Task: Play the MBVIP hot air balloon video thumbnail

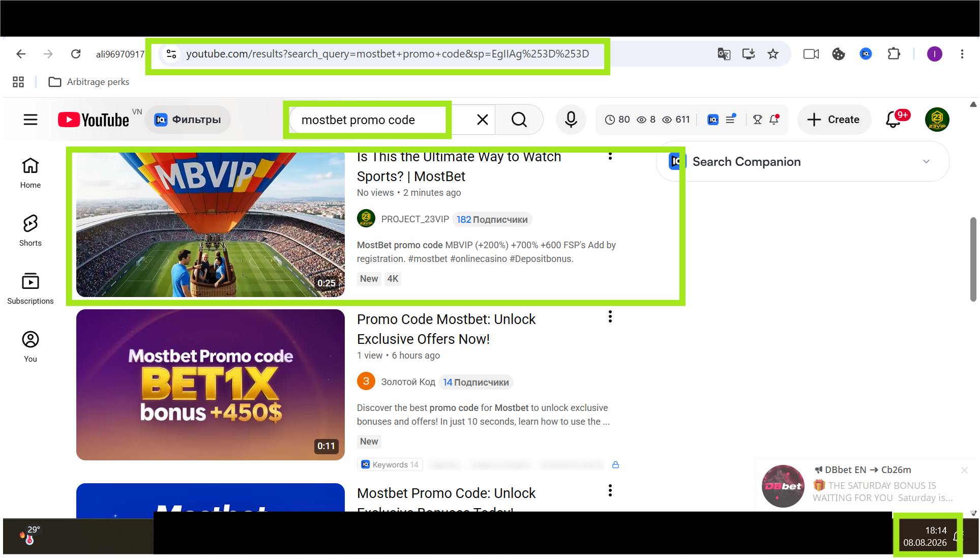Action: 211,224
